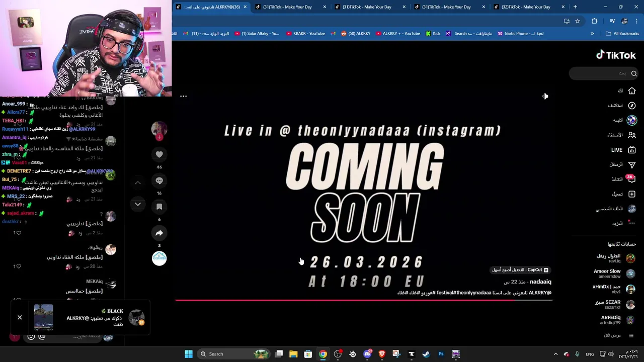This screenshot has width=644, height=362.
Task: Open Messages paper-plane icon in sidebar
Action: [x=632, y=164]
